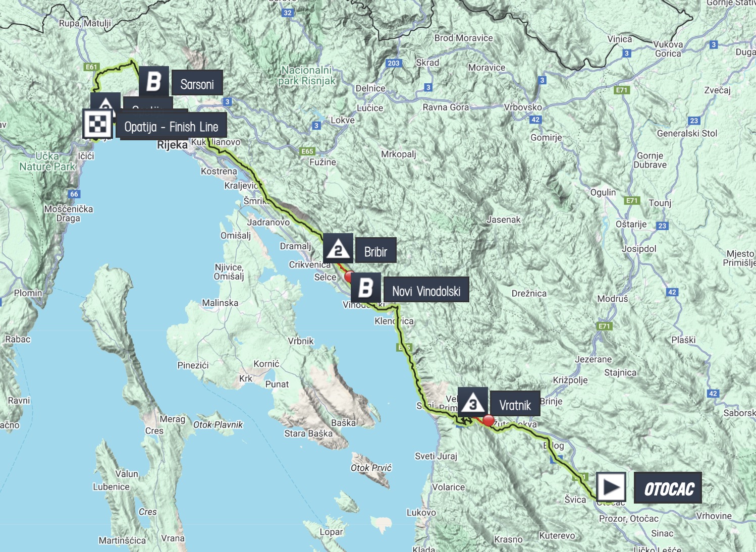756x552 pixels.
Task: Select the B sprint icon for Novi Vinodolski
Action: [x=365, y=288]
